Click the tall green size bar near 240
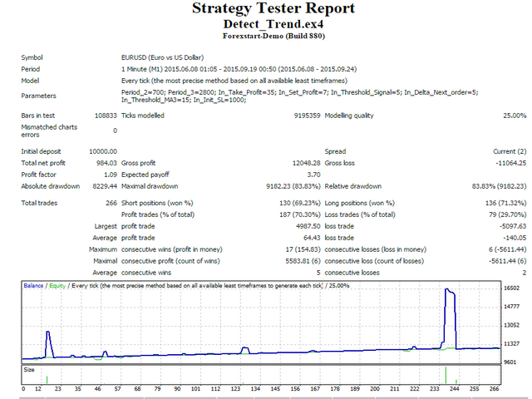This screenshot has height=399, width=532. pyautogui.click(x=446, y=375)
